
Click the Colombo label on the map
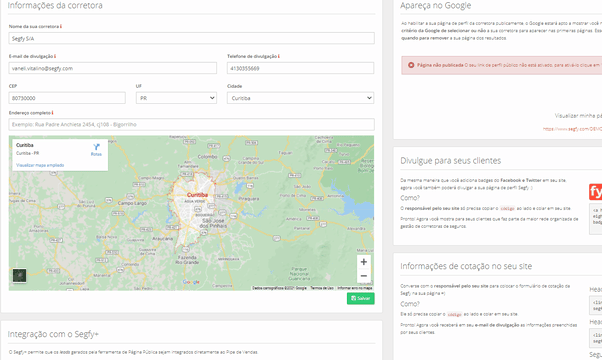point(207,157)
